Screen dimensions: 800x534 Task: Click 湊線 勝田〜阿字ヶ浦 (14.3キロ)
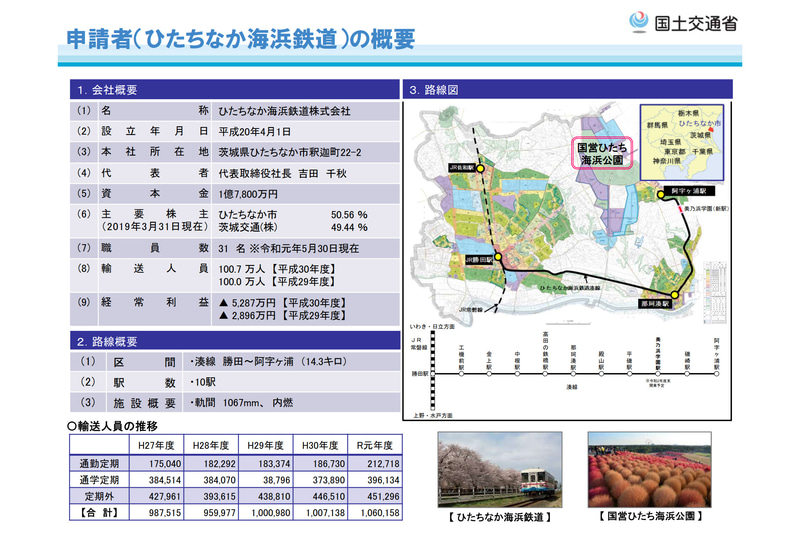[269, 362]
